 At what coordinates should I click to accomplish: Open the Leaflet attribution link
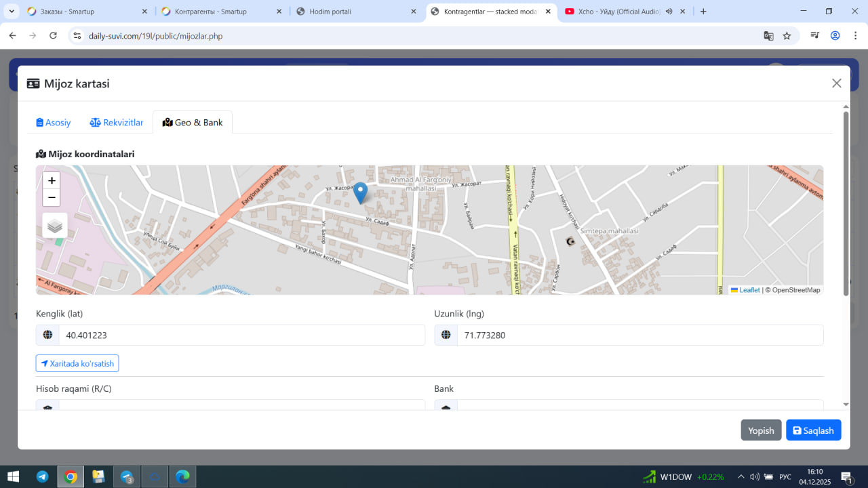tap(749, 290)
